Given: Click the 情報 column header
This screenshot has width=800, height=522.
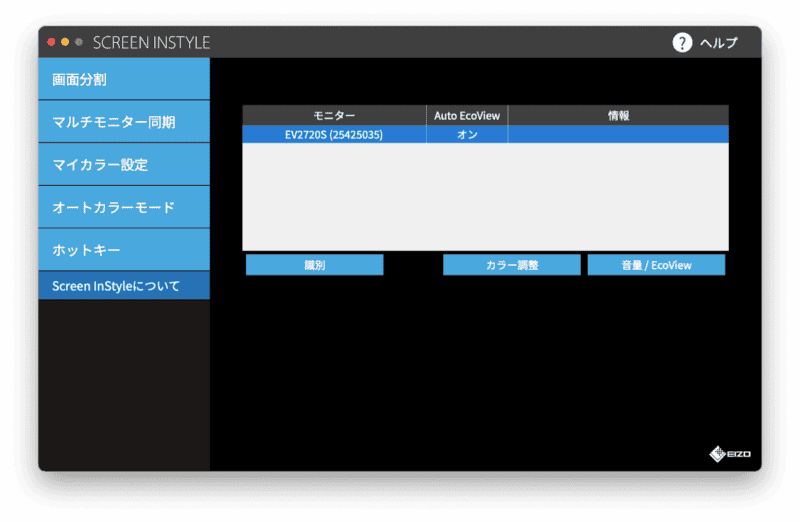Looking at the screenshot, I should [618, 116].
